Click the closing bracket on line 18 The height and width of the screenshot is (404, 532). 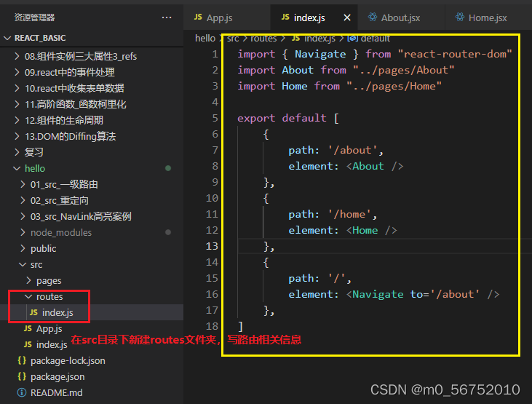tap(241, 326)
